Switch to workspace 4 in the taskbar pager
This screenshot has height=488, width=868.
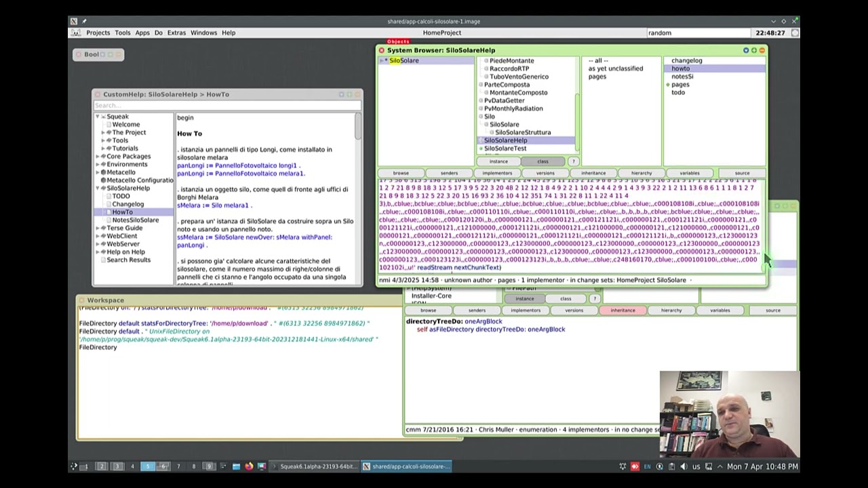(x=132, y=466)
